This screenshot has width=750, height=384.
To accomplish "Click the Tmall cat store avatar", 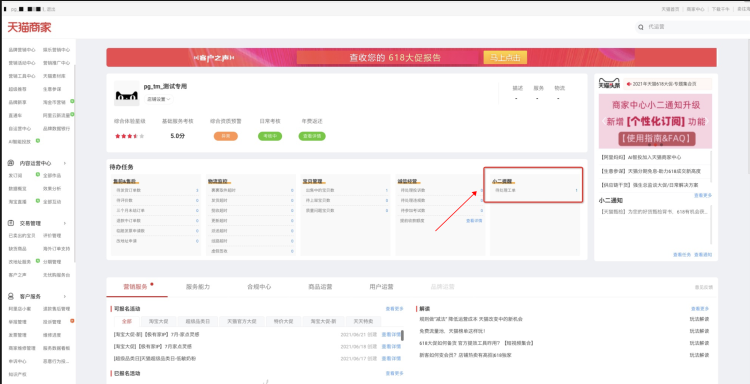I will pyautogui.click(x=127, y=93).
